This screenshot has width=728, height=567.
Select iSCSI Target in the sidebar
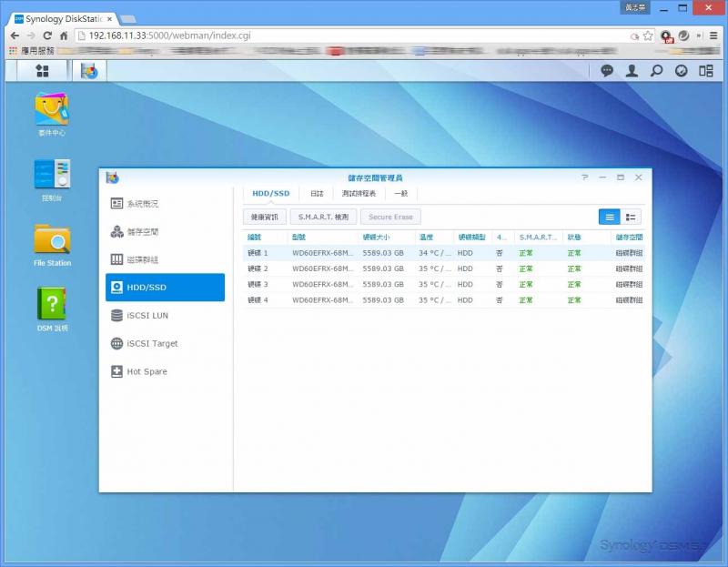coord(166,344)
